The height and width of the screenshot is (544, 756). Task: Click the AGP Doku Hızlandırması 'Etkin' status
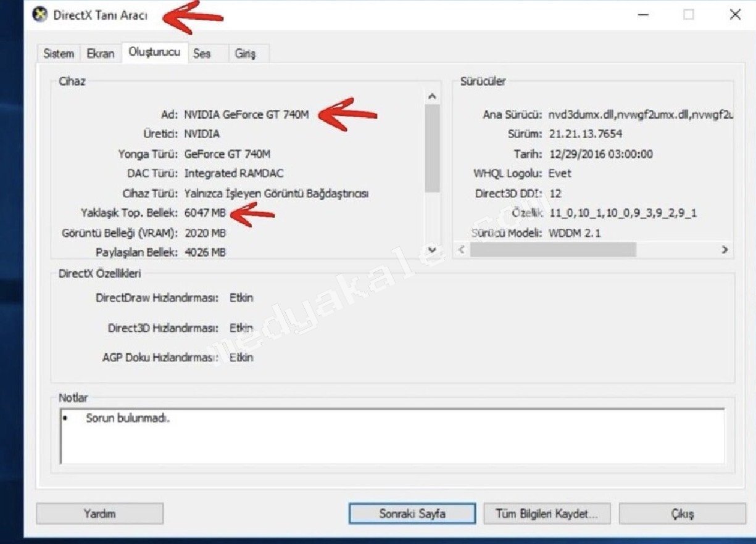(241, 357)
